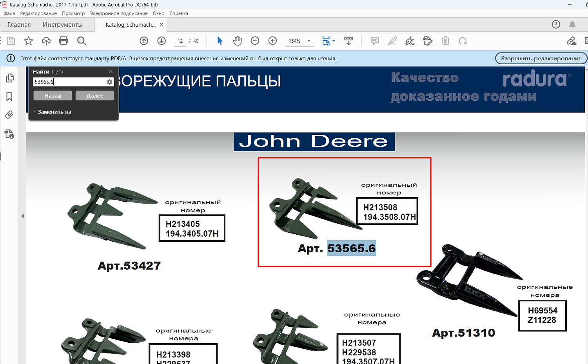Click the Арт.51310 label
This screenshot has height=364, width=588.
point(463,333)
